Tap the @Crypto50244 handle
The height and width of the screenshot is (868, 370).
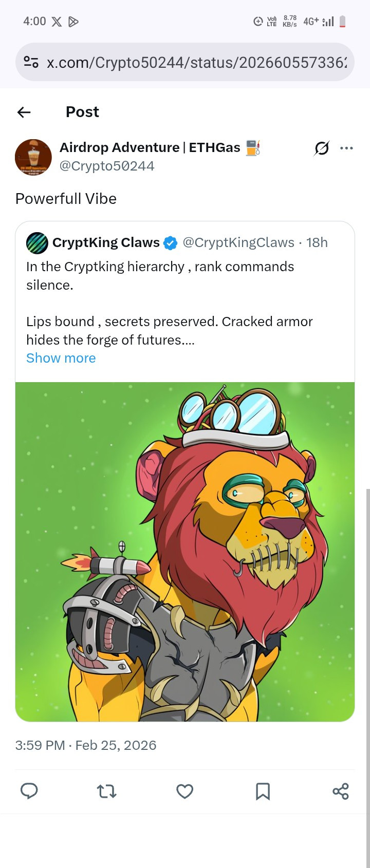(107, 166)
